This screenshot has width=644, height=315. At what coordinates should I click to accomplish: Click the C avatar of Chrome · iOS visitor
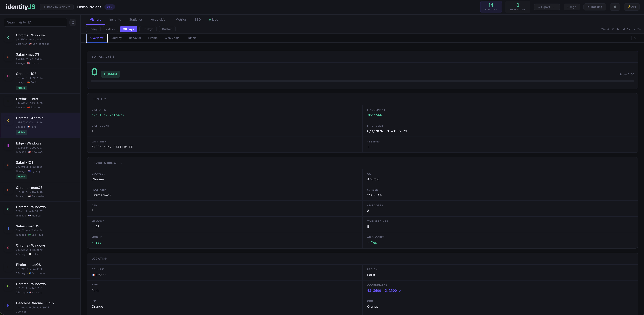pyautogui.click(x=8, y=76)
